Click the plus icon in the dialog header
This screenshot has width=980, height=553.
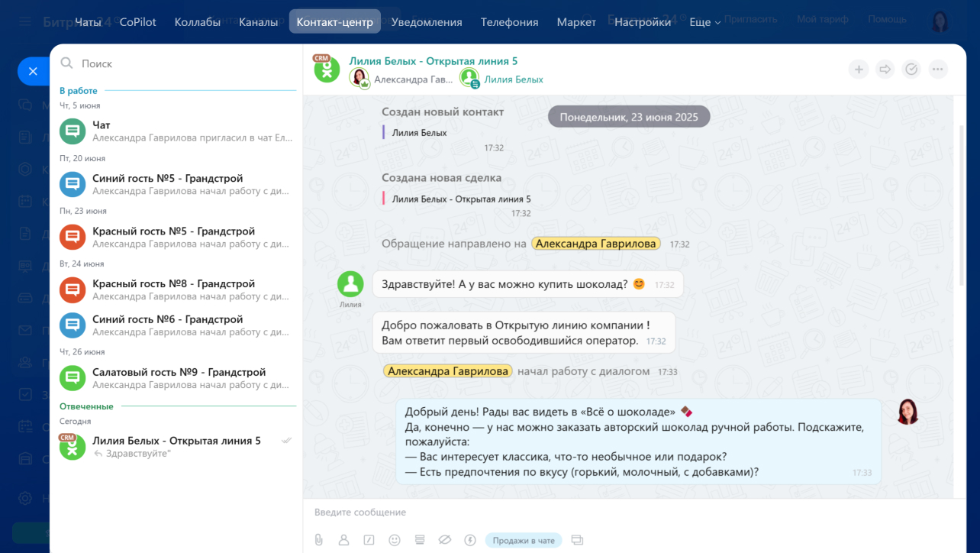pyautogui.click(x=859, y=70)
